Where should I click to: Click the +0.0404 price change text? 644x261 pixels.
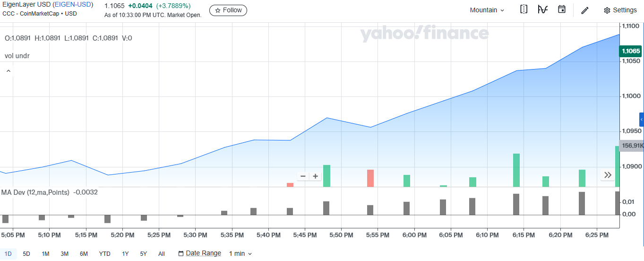[140, 6]
